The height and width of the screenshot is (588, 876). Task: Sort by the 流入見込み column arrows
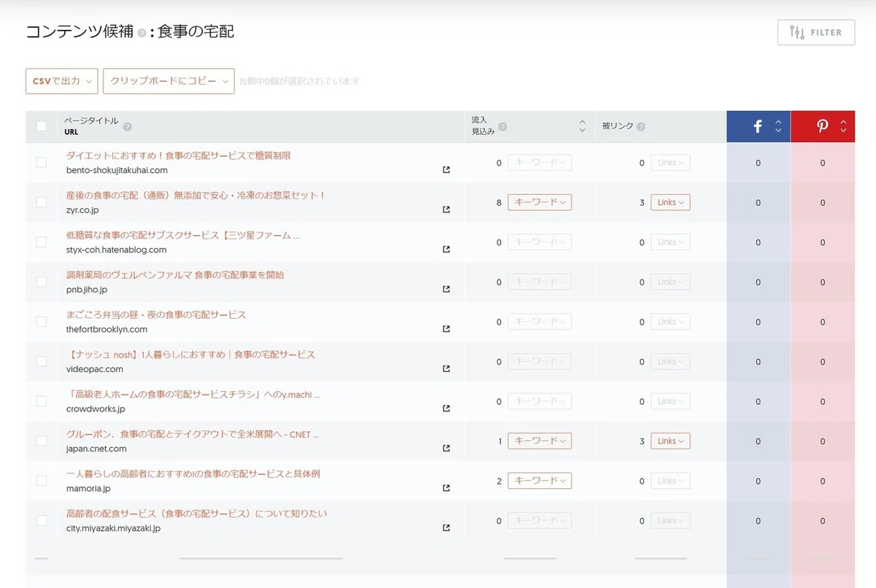[x=582, y=126]
